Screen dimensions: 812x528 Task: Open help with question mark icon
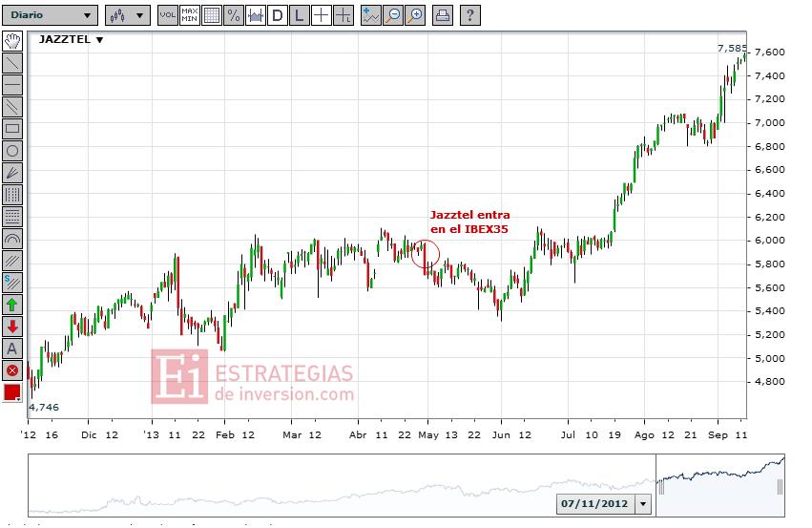(469, 15)
